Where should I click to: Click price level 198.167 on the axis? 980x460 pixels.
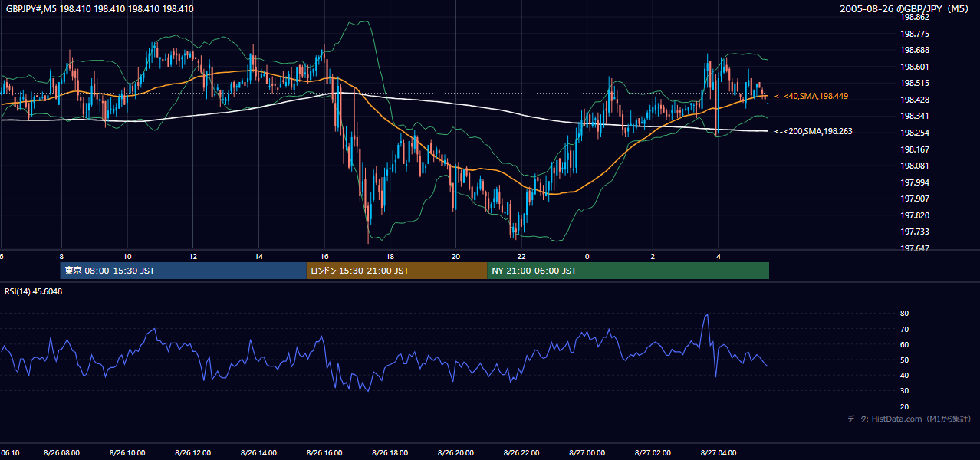point(915,149)
